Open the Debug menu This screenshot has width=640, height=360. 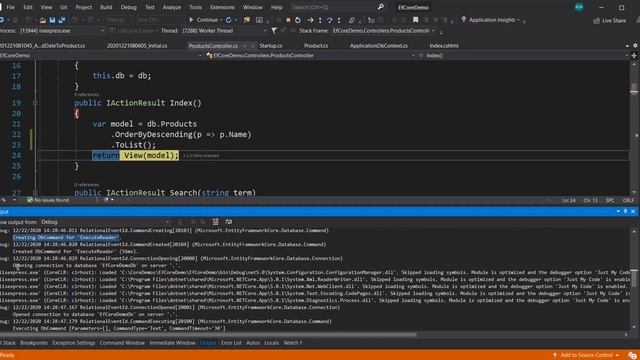click(129, 7)
